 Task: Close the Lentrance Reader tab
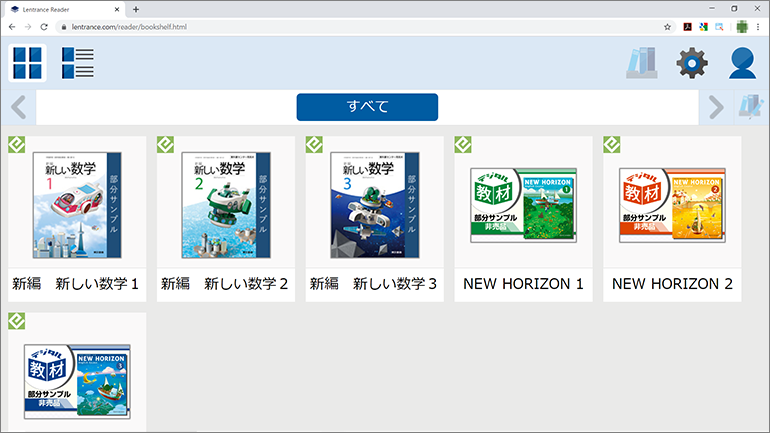point(117,9)
